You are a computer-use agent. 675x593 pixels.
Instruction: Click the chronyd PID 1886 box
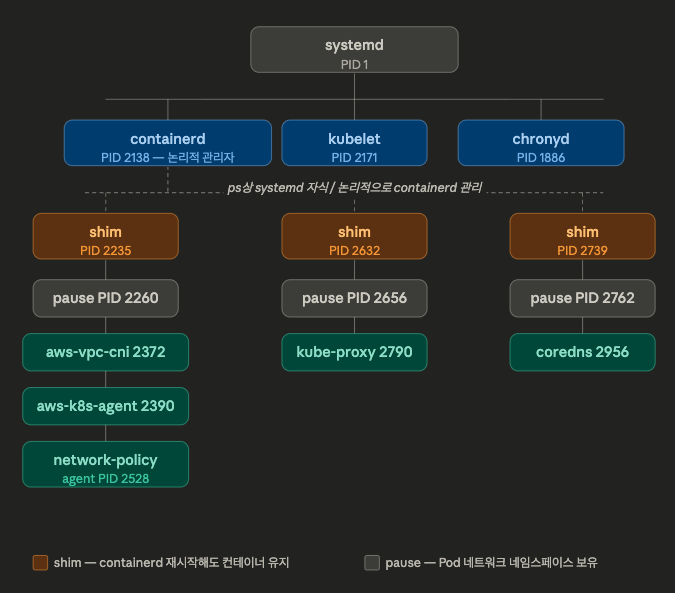tap(541, 143)
